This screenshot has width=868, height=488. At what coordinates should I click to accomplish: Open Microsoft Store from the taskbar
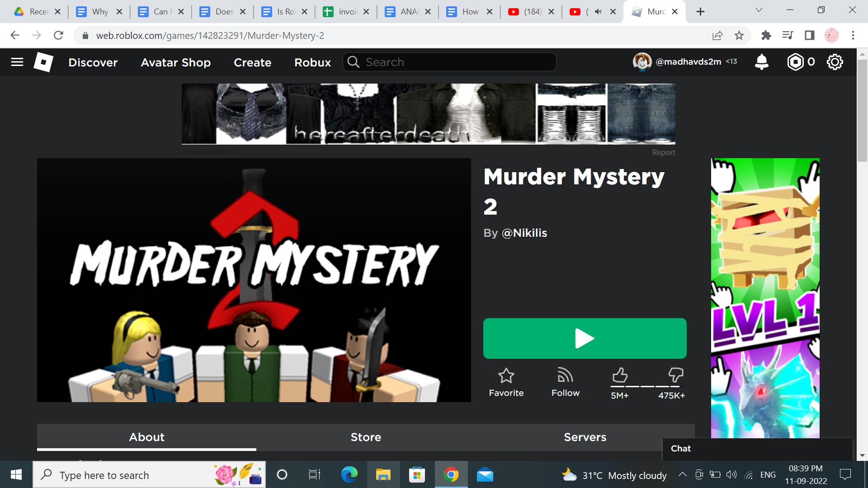[x=417, y=474]
